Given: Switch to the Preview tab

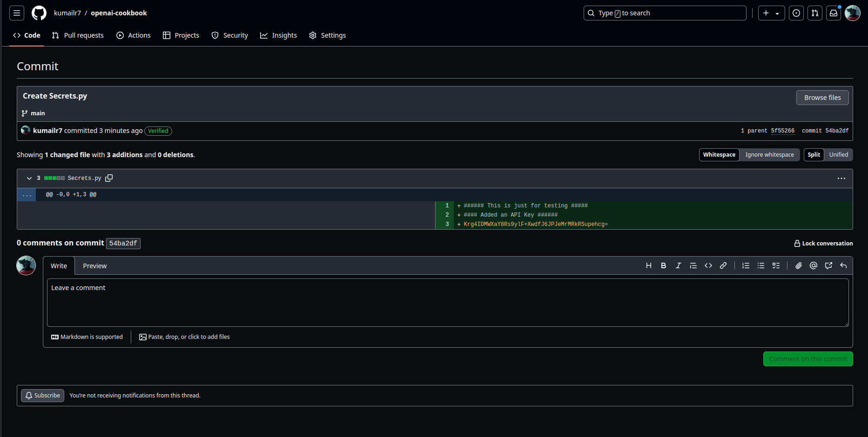Looking at the screenshot, I should coord(94,266).
